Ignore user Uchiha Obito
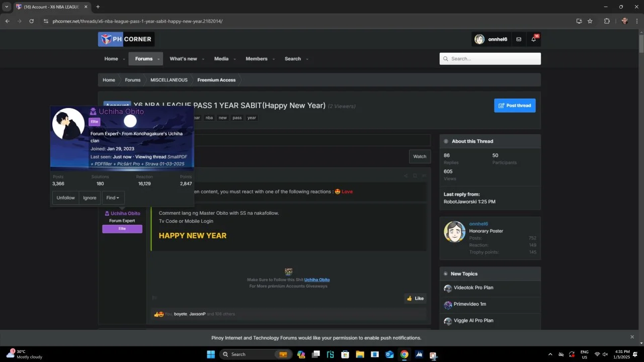The image size is (644, 362). (90, 198)
